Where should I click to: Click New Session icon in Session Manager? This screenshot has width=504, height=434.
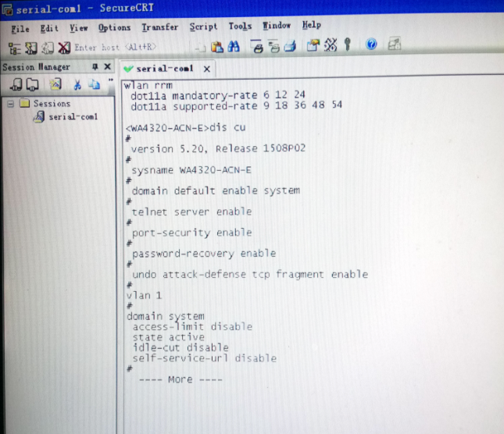click(x=55, y=84)
